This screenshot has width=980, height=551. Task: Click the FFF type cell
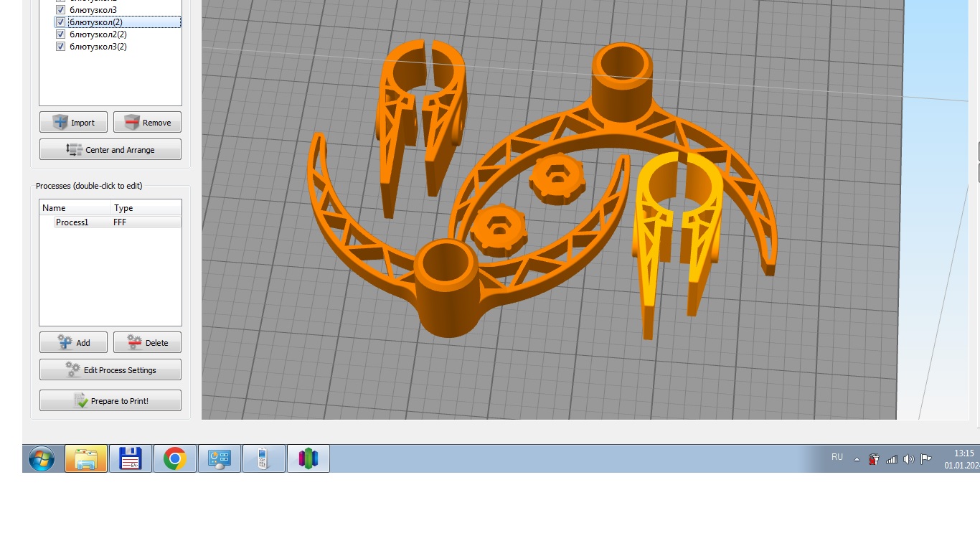click(x=120, y=222)
